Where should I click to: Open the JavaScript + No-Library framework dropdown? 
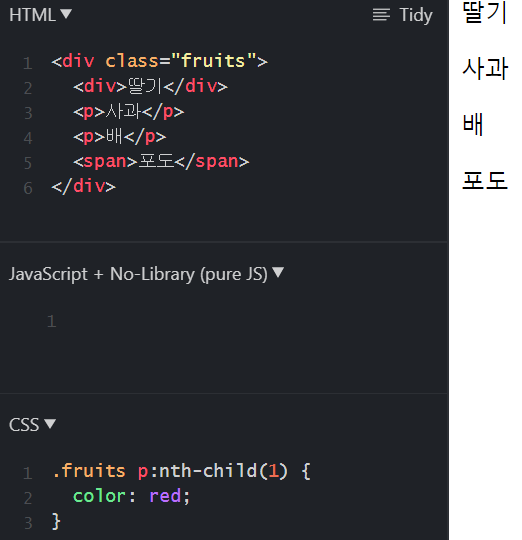[x=146, y=274]
